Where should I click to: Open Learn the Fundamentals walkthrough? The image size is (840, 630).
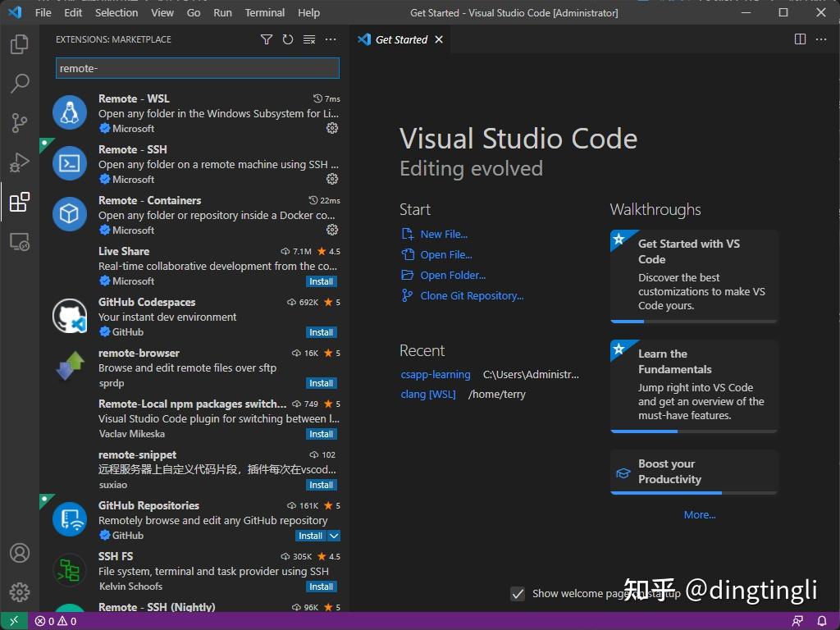click(x=694, y=386)
